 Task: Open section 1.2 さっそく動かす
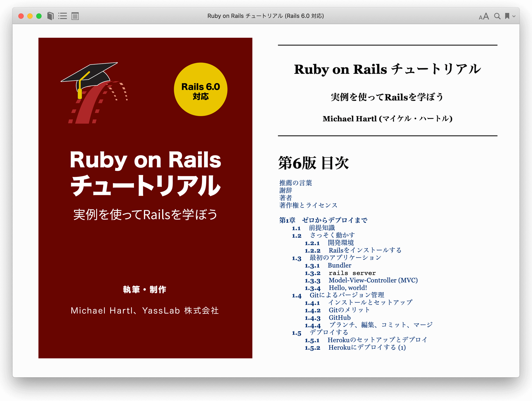click(323, 235)
